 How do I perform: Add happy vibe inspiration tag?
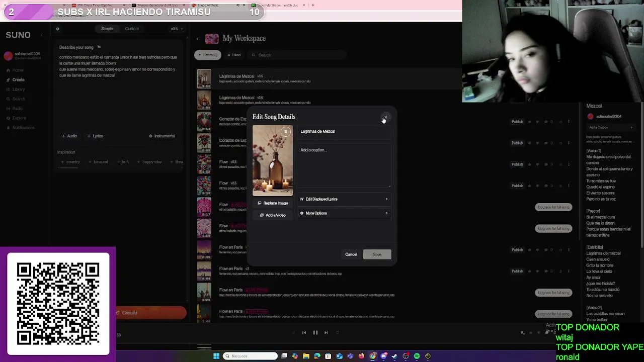click(x=149, y=162)
